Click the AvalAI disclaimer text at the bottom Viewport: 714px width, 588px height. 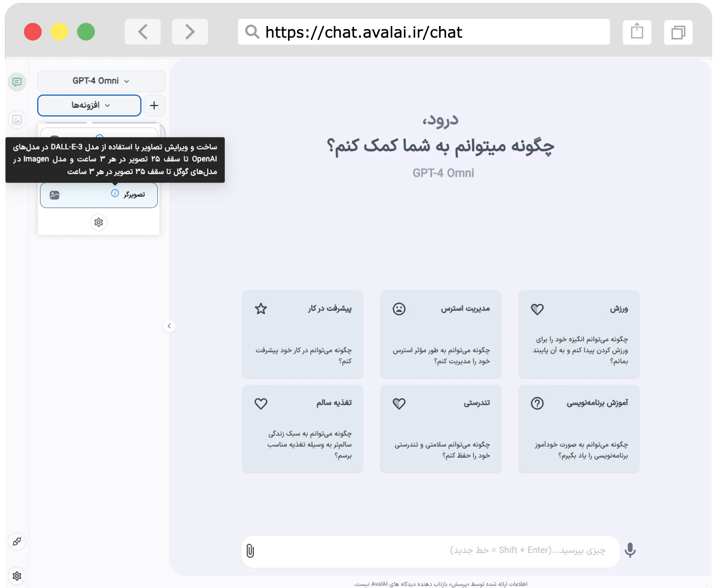pos(440,584)
